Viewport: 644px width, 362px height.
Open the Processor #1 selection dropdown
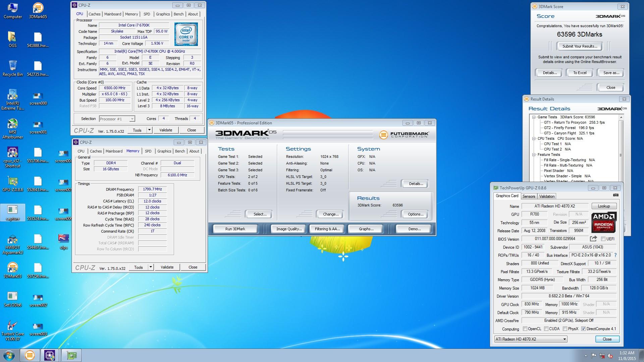pyautogui.click(x=117, y=119)
